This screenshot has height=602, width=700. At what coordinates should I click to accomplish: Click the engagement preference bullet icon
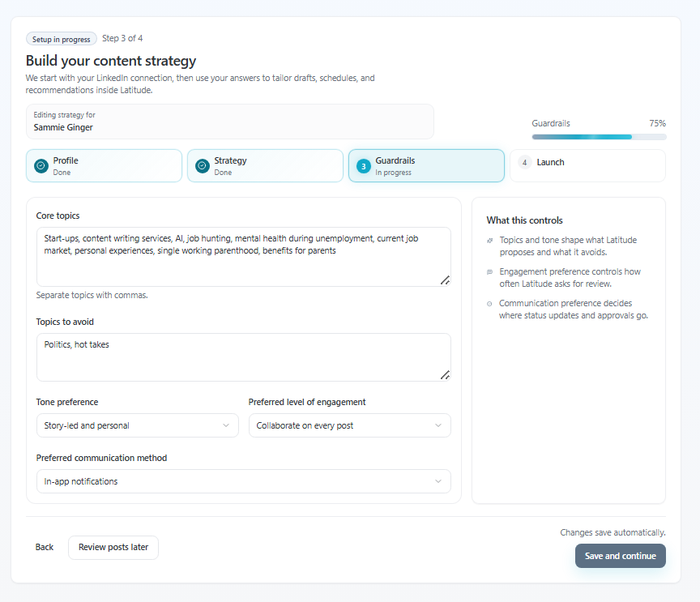489,272
